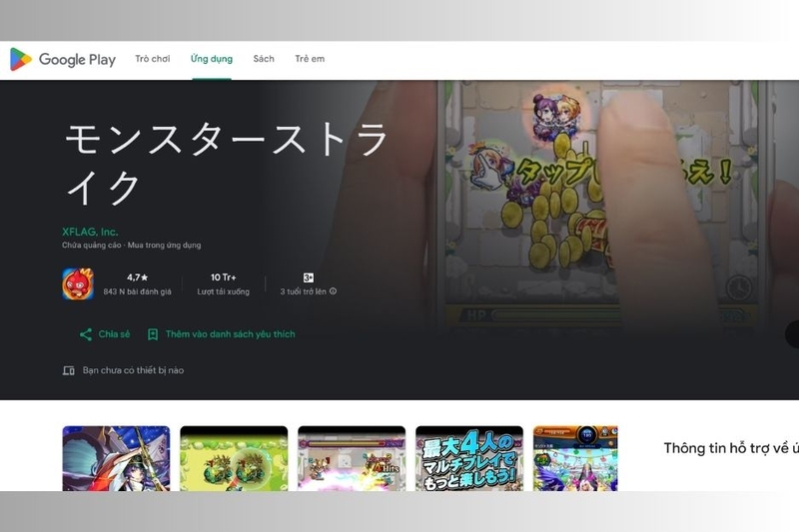Click the Chứa quảng cáo · Mua trong ứng dụng text
The image size is (799, 532).
(132, 246)
